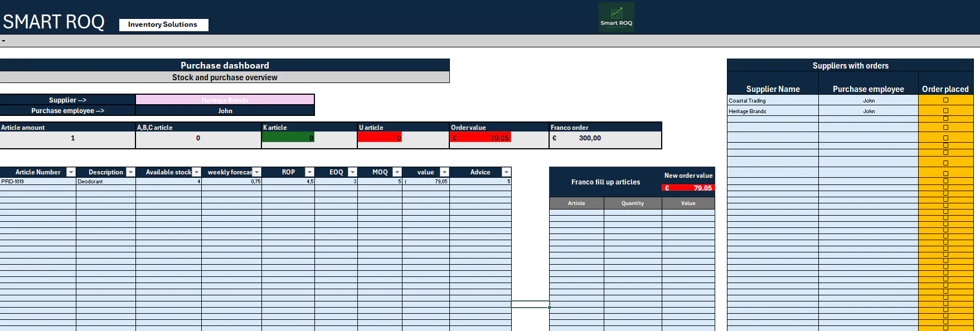The height and width of the screenshot is (331, 980).
Task: Click John in the Heritage Brands row
Action: click(x=869, y=111)
